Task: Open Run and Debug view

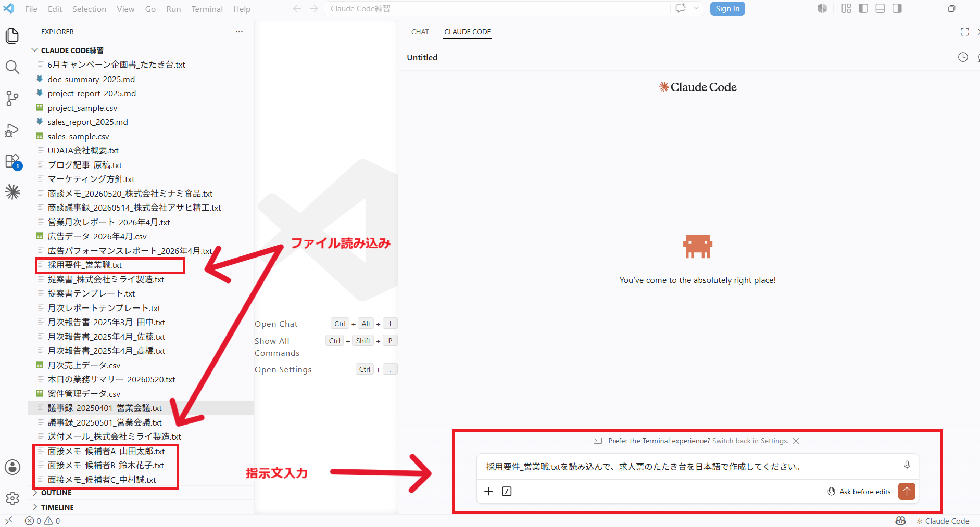Action: pyautogui.click(x=12, y=130)
